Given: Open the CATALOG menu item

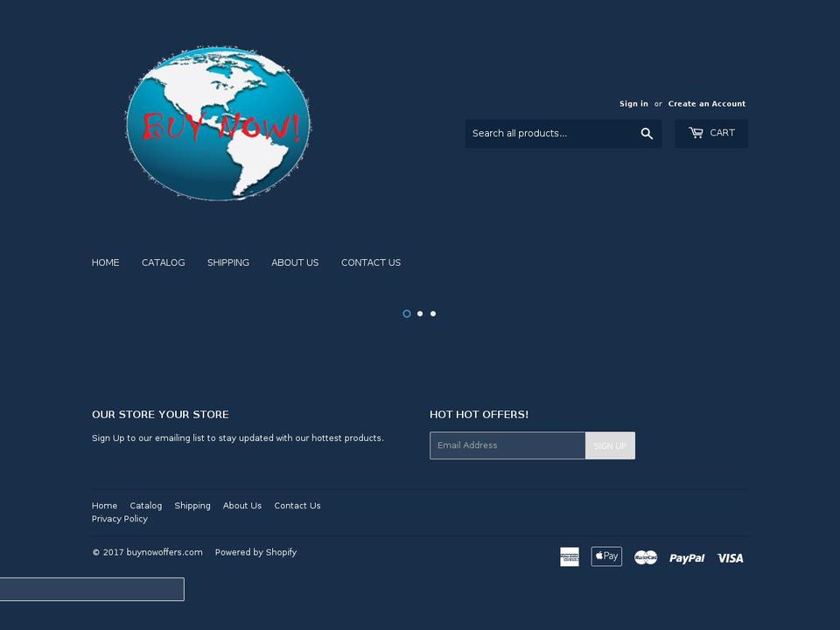Looking at the screenshot, I should 164,262.
